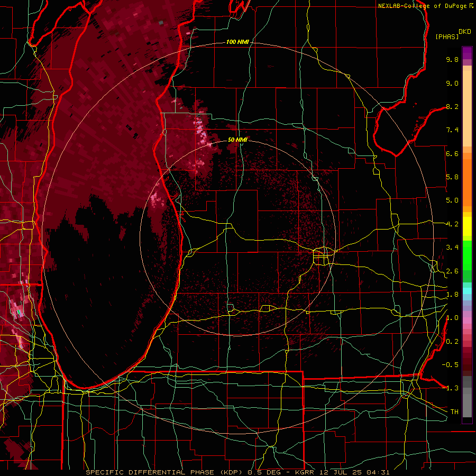Click the 2.6 legend value
The height and width of the screenshot is (476, 476).
pos(452,271)
